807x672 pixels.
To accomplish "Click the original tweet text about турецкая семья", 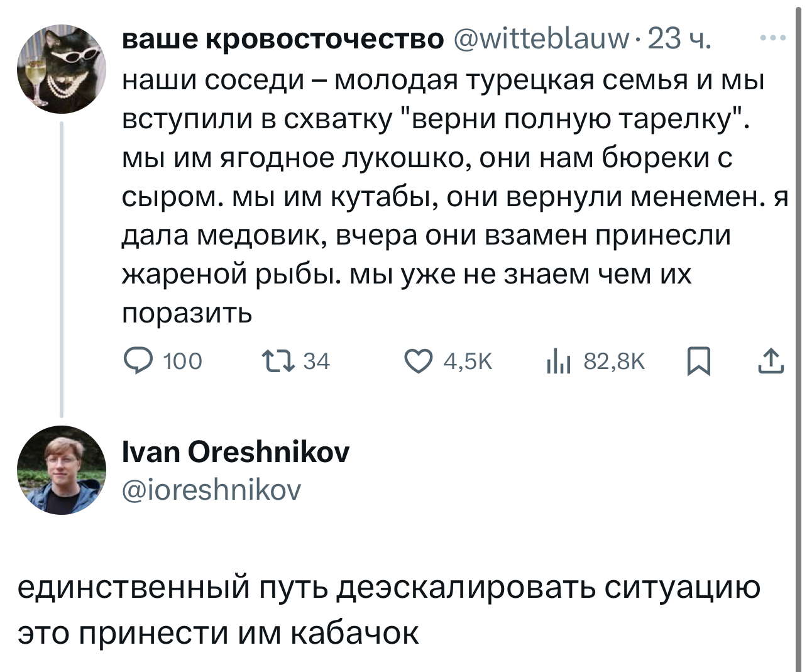I will pos(455,197).
